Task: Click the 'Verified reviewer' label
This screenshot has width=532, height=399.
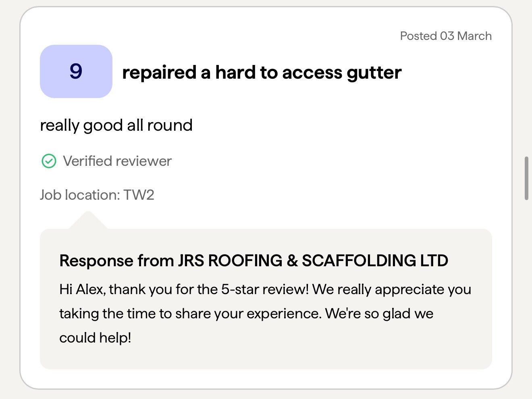Action: click(117, 161)
